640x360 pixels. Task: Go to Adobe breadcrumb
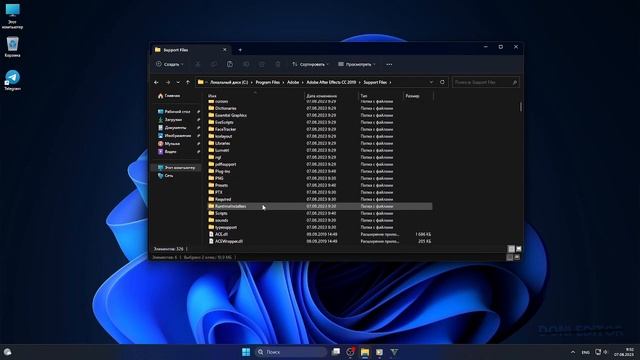293,82
